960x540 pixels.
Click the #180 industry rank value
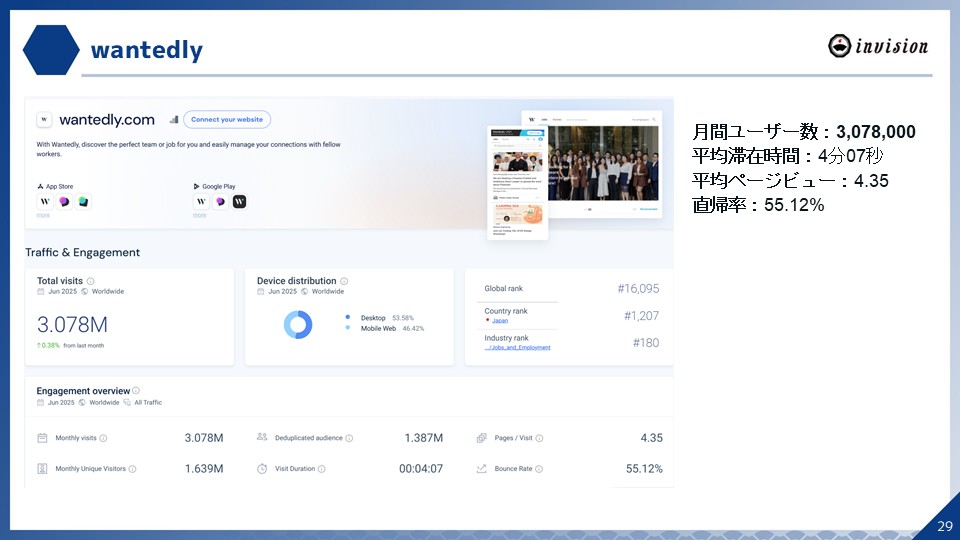[x=646, y=343]
